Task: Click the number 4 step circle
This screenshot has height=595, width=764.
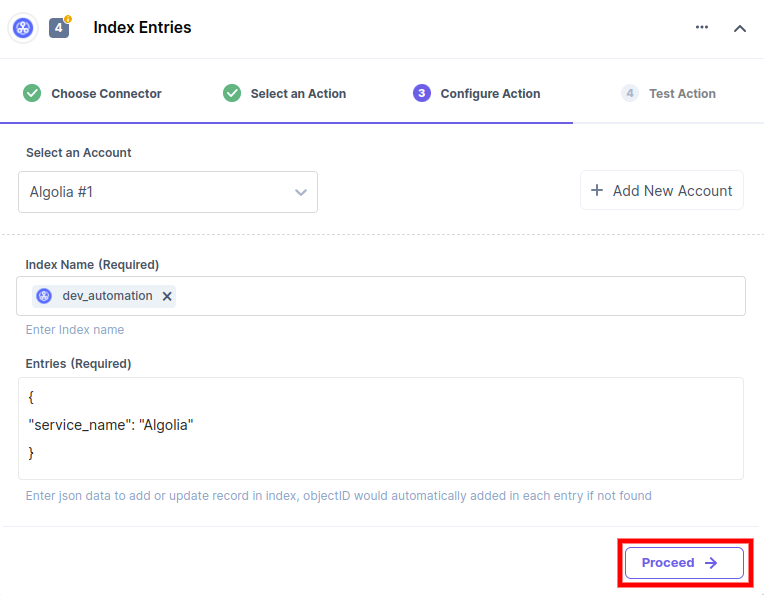Action: [630, 93]
